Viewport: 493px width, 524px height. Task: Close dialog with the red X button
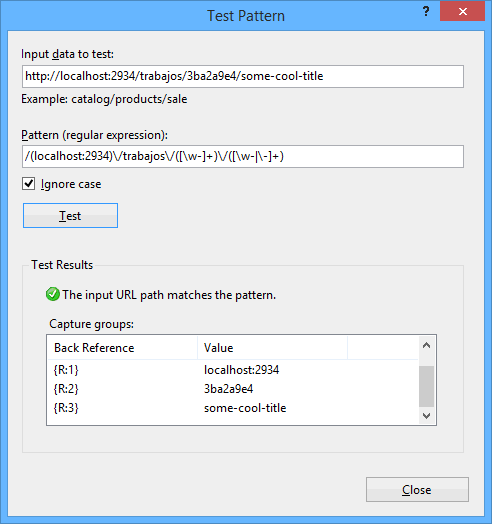(x=463, y=11)
